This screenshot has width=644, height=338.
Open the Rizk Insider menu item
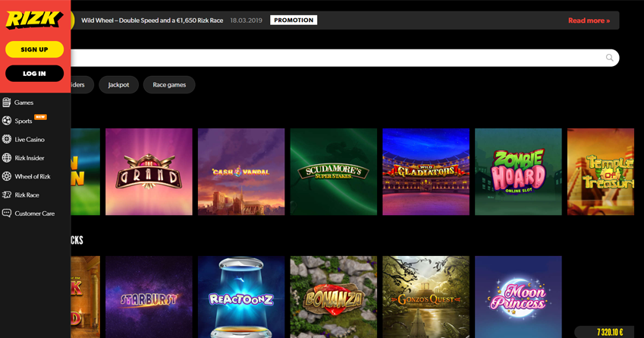tap(30, 158)
